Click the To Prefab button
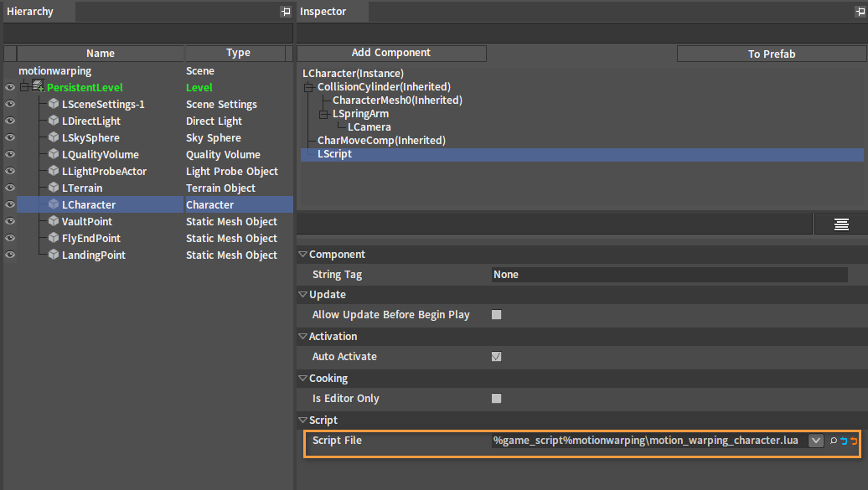The height and width of the screenshot is (490, 868). point(771,54)
